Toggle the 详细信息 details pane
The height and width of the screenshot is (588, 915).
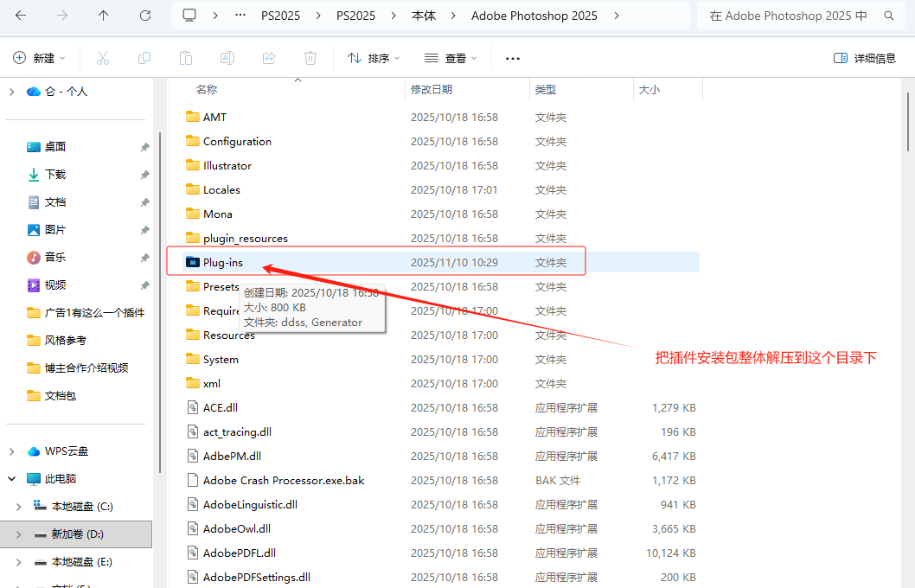click(x=864, y=58)
